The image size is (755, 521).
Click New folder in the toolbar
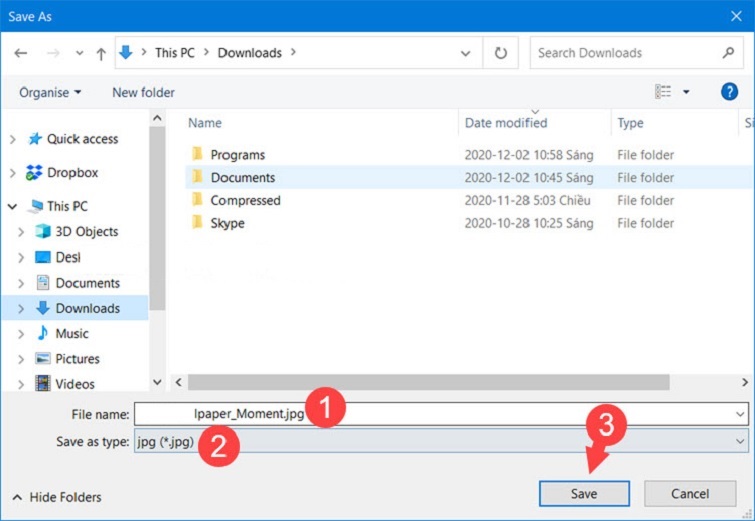(143, 92)
